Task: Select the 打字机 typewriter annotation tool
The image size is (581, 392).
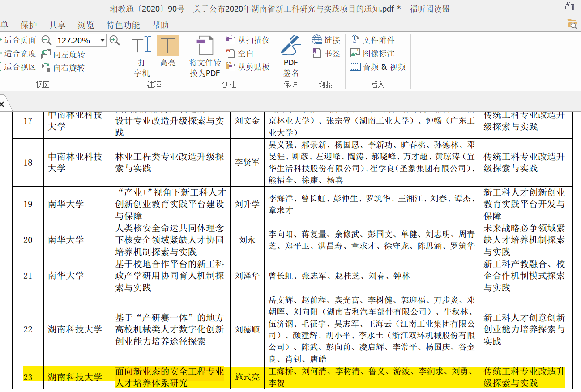Action: 141,54
